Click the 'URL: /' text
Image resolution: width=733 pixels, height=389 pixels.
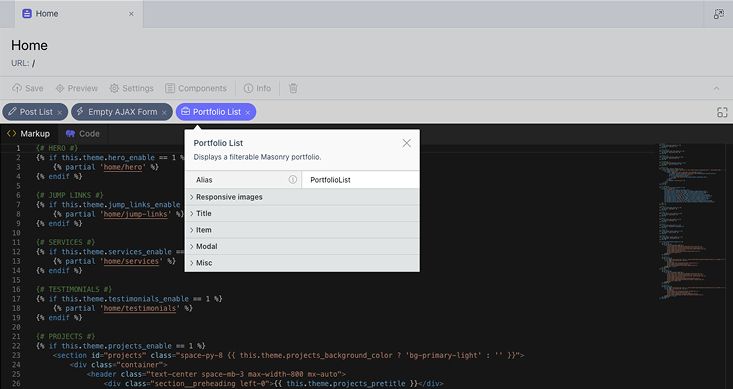tap(23, 63)
